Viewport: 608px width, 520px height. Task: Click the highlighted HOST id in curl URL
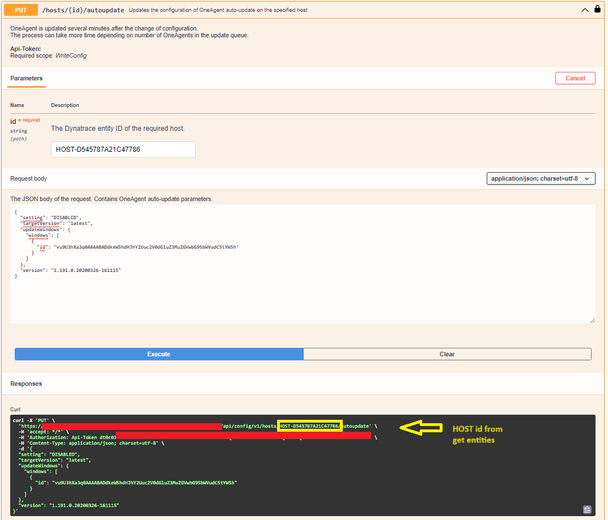309,426
